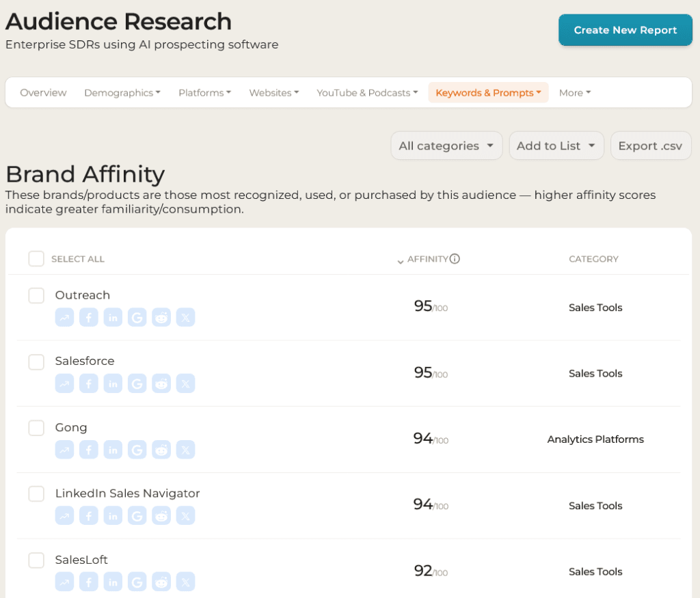Click Facebook icon under LinkedIn Sales Navigator

[x=89, y=515]
